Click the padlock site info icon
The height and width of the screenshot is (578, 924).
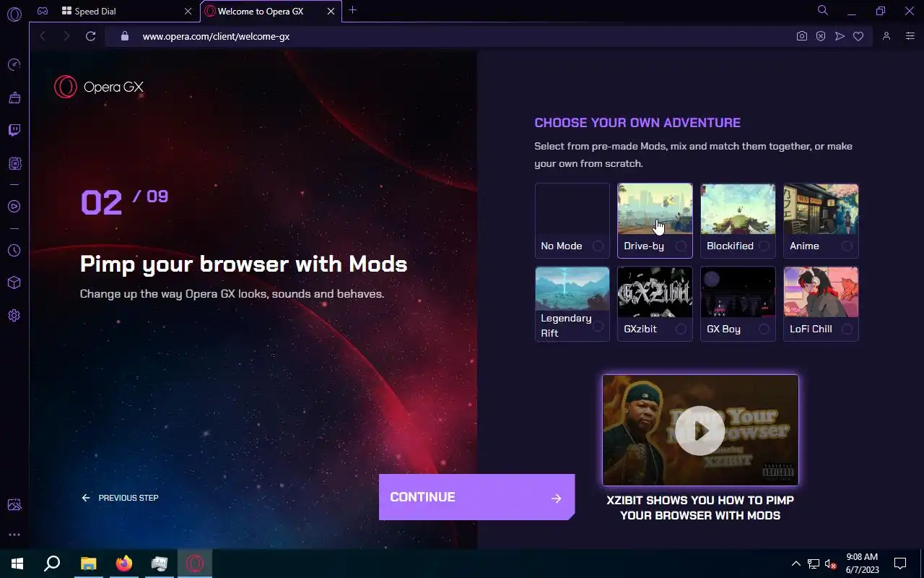(x=124, y=36)
